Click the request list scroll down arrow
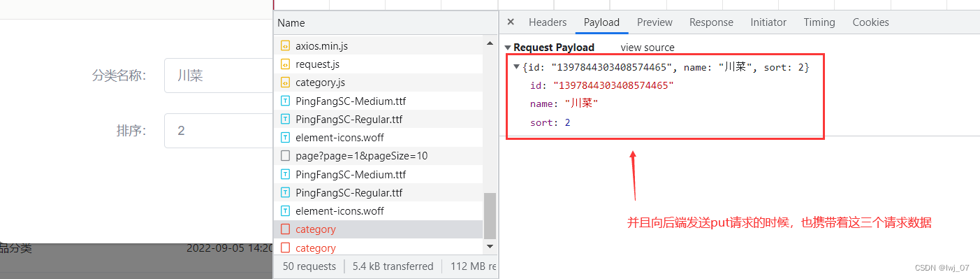This screenshot has height=279, width=980. [x=490, y=247]
